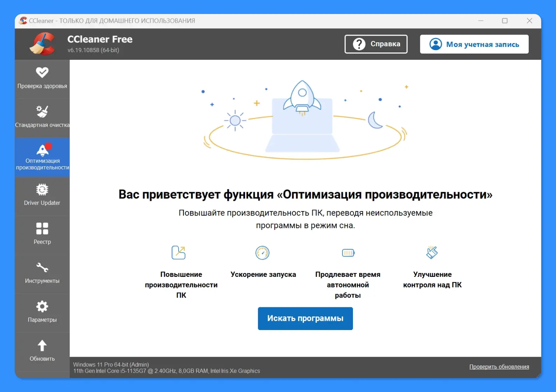This screenshot has width=556, height=392.
Task: Click the Улучшение контроля над ПК hand icon
Action: pyautogui.click(x=432, y=252)
